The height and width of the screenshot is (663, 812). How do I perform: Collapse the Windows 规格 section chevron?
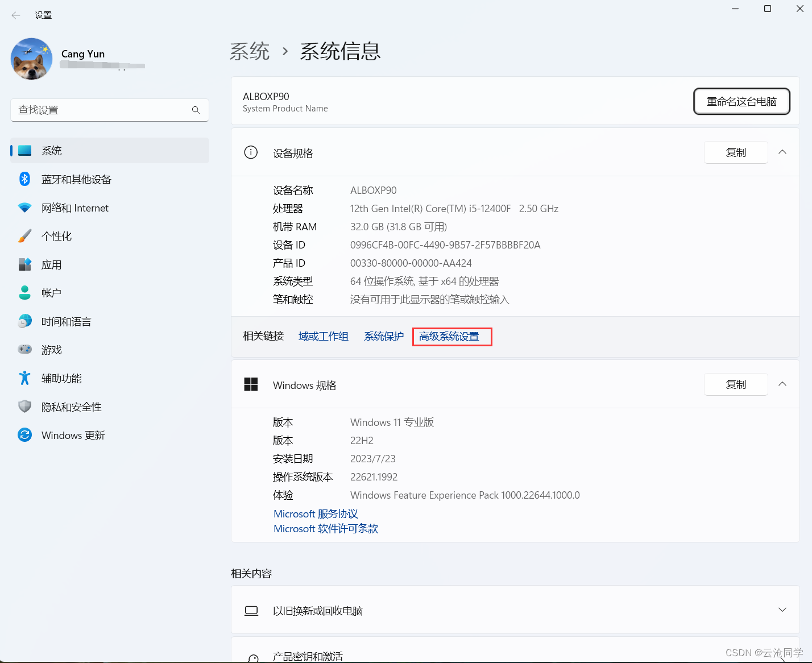(x=782, y=384)
